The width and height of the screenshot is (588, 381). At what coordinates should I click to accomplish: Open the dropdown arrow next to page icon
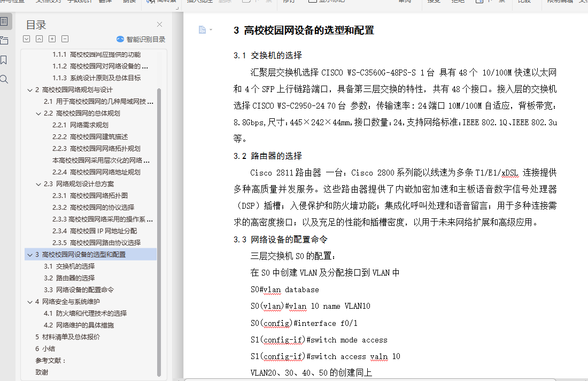[x=211, y=29]
